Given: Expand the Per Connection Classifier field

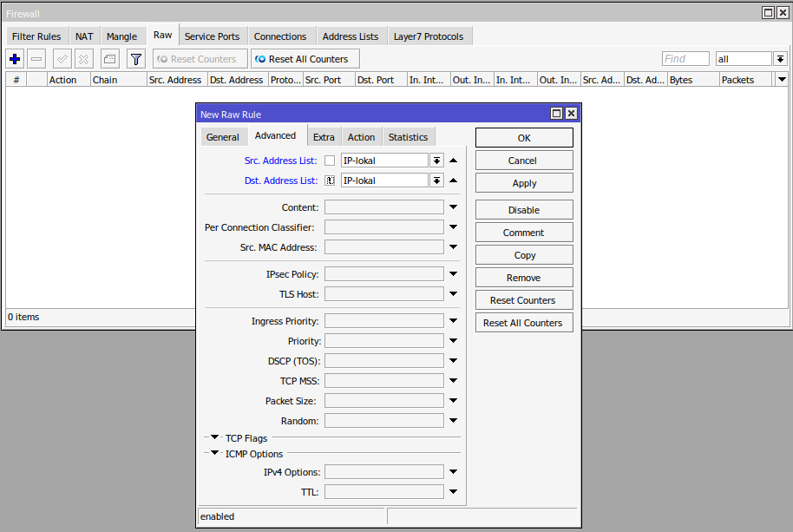Looking at the screenshot, I should tap(454, 227).
